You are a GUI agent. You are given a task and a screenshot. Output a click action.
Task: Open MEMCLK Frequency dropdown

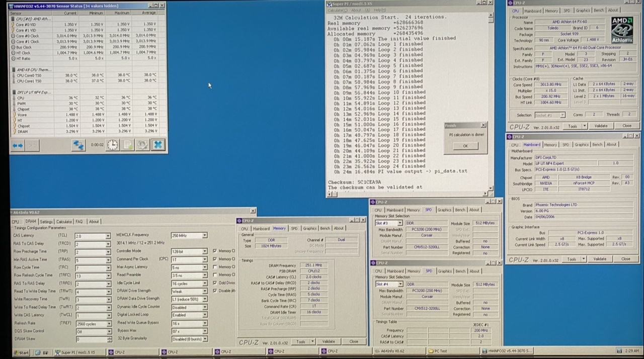[204, 235]
